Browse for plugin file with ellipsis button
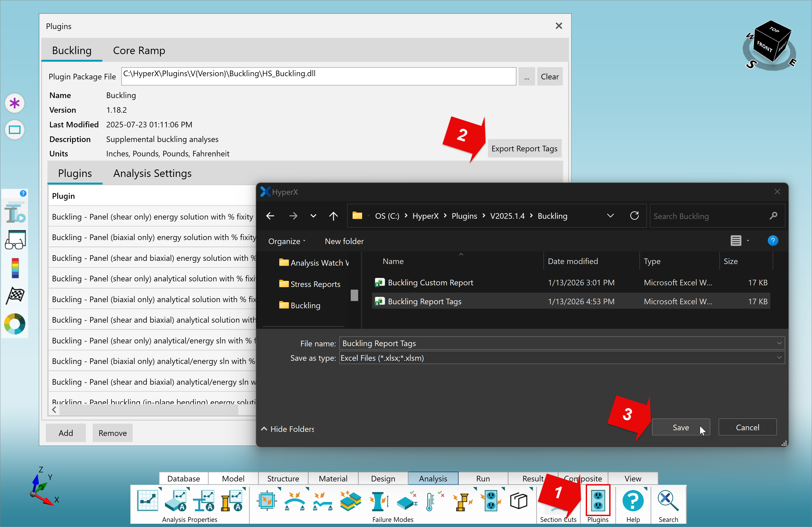 pos(526,76)
